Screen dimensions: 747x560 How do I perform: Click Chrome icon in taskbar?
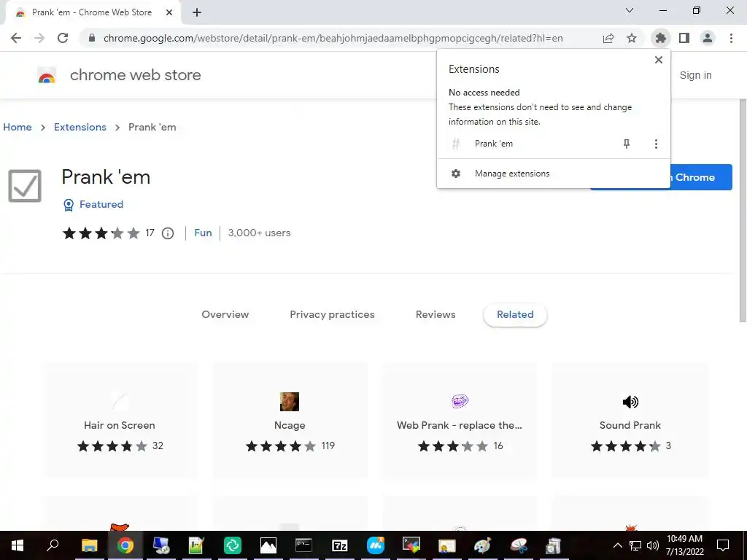[125, 545]
